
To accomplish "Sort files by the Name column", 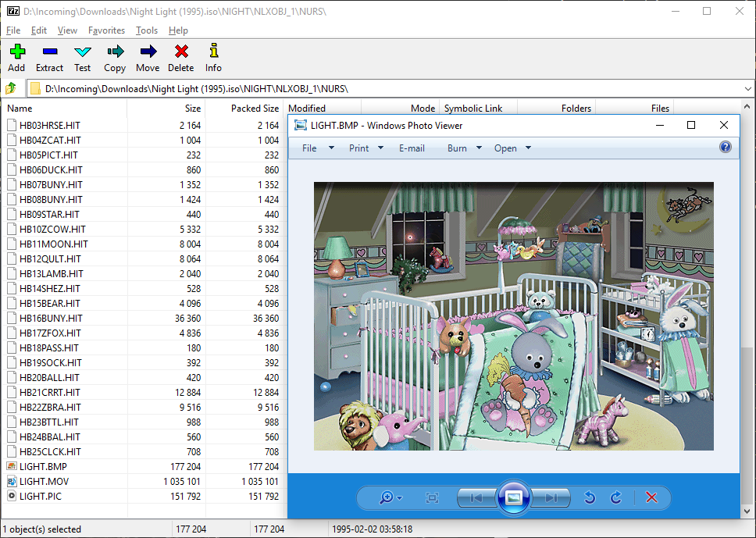I will coord(65,109).
